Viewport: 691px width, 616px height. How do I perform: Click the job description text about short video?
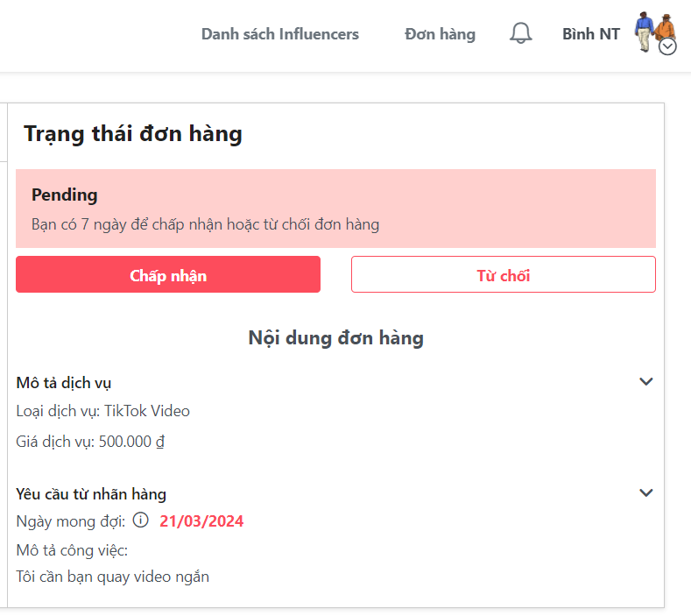pyautogui.click(x=113, y=577)
